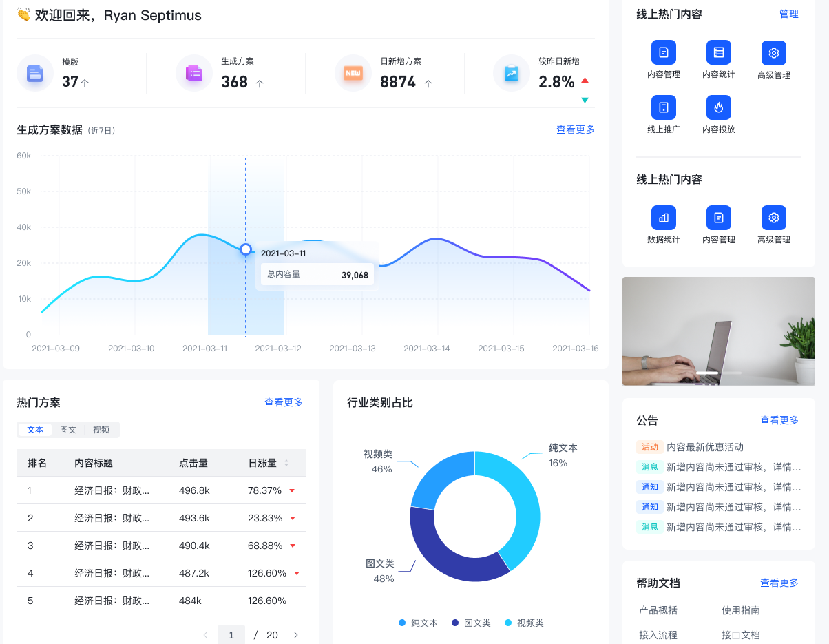Click the 线上推广 icon

coord(663,108)
